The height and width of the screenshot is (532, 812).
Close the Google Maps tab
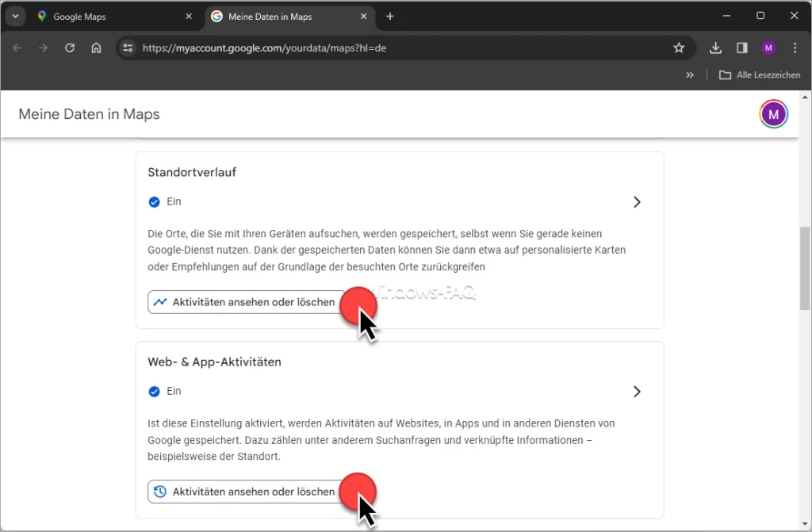(189, 17)
